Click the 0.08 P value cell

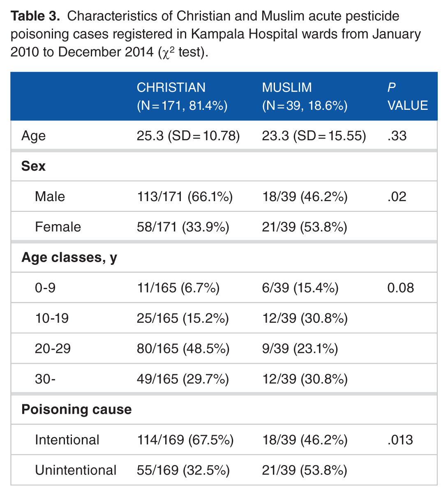click(400, 287)
